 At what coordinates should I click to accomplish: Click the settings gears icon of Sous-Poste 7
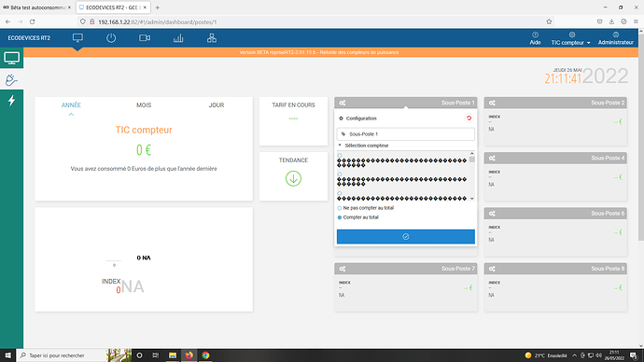click(x=343, y=269)
